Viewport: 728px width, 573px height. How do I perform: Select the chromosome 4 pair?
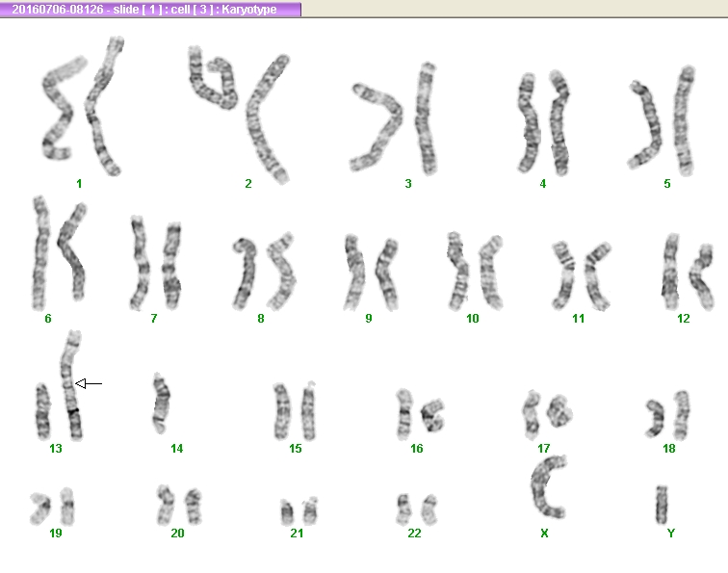tap(543, 123)
